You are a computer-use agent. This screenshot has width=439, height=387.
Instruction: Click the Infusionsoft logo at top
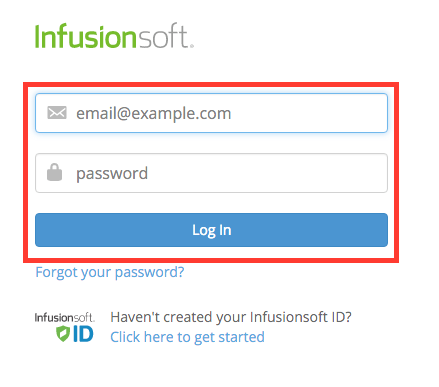pos(114,36)
